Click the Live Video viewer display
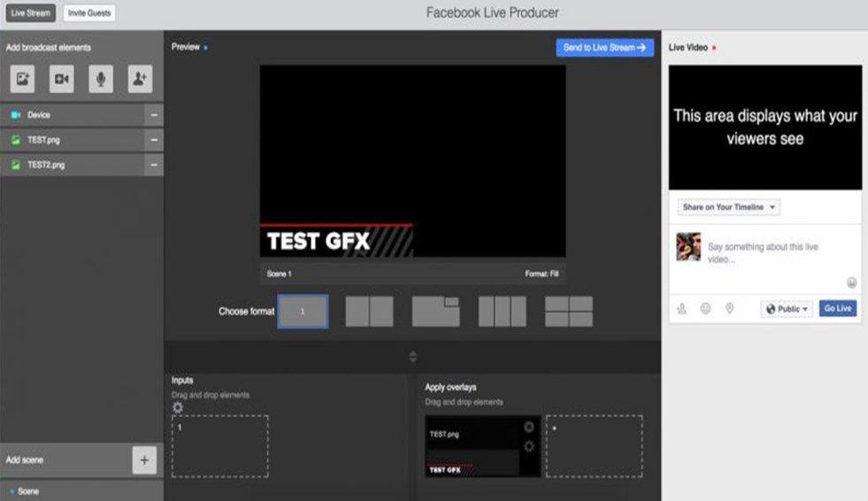The image size is (868, 501). 765,127
